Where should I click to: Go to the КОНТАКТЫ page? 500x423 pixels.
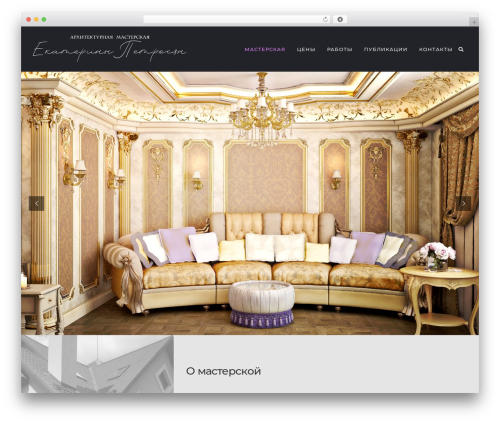click(435, 49)
